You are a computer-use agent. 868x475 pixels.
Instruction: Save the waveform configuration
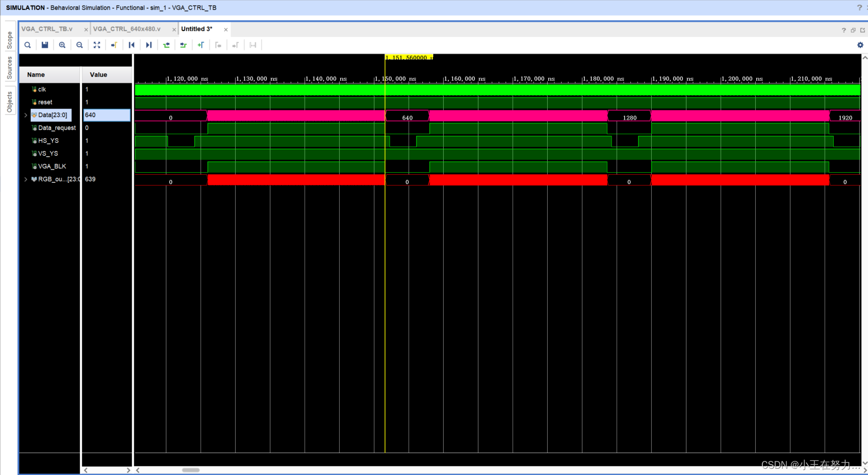point(45,45)
